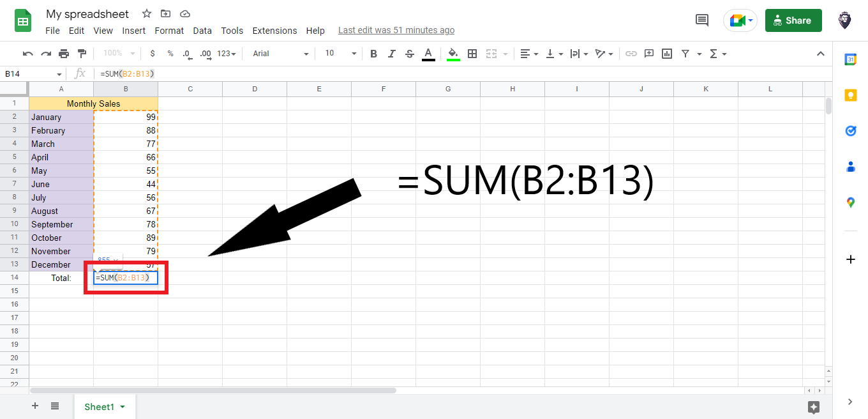
Task: Decrease decimal places
Action: tap(187, 54)
